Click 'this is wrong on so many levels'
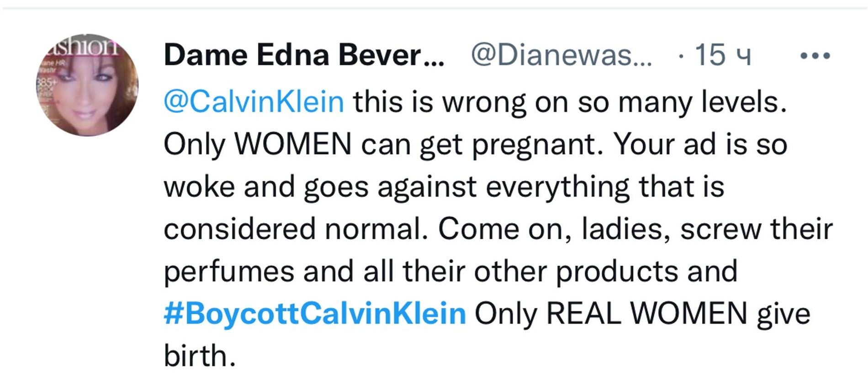 pyautogui.click(x=569, y=102)
